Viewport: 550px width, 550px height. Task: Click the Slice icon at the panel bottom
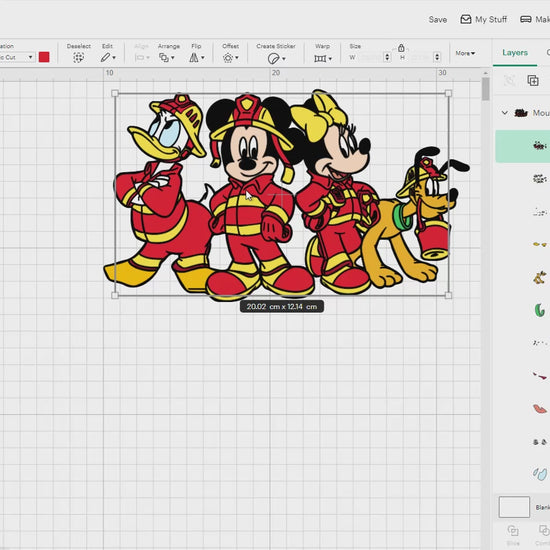click(513, 530)
